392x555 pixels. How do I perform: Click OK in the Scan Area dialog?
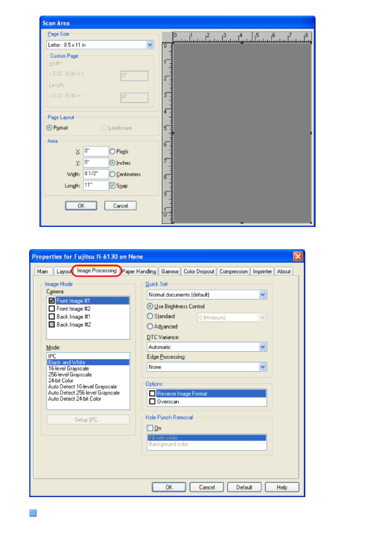click(x=81, y=206)
